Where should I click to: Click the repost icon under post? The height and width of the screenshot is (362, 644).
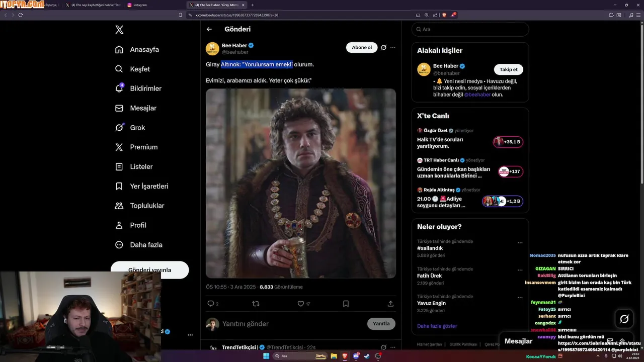tap(256, 304)
